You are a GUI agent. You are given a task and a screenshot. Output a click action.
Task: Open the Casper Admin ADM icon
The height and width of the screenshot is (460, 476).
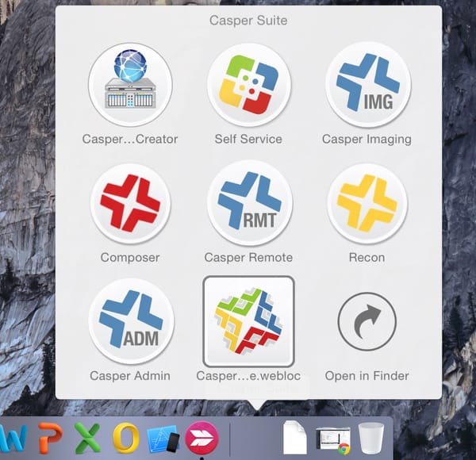pyautogui.click(x=131, y=321)
